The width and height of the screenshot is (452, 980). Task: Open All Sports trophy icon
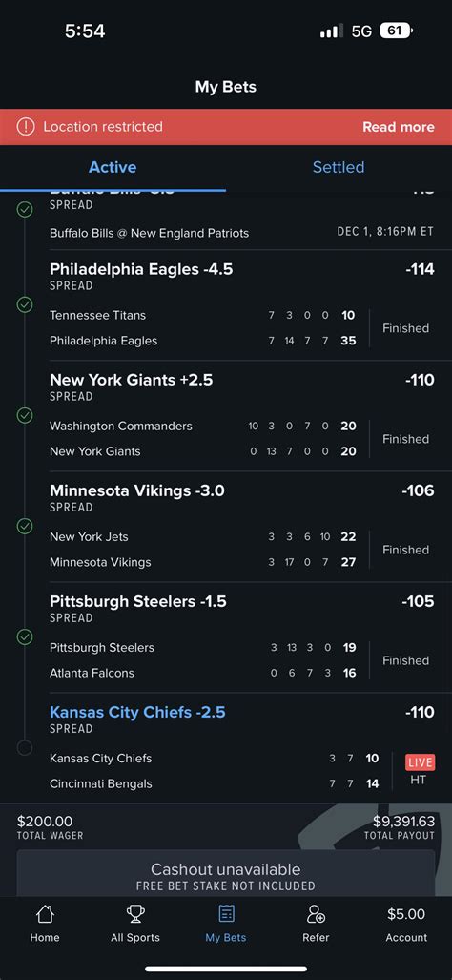pyautogui.click(x=135, y=914)
